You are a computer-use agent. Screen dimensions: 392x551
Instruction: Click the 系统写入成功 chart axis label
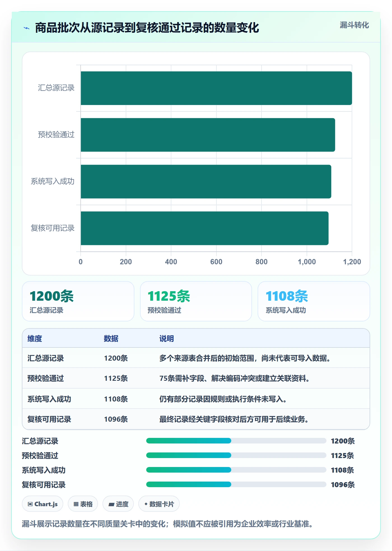(53, 181)
